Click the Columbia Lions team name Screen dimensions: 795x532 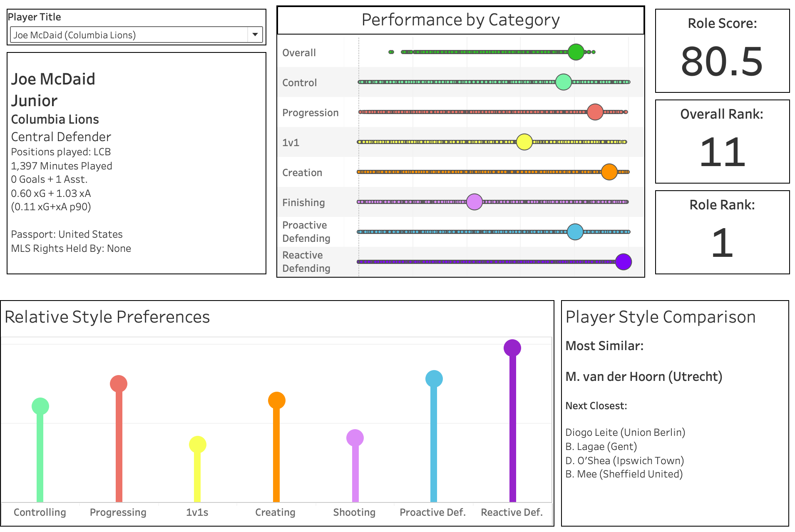tap(55, 119)
